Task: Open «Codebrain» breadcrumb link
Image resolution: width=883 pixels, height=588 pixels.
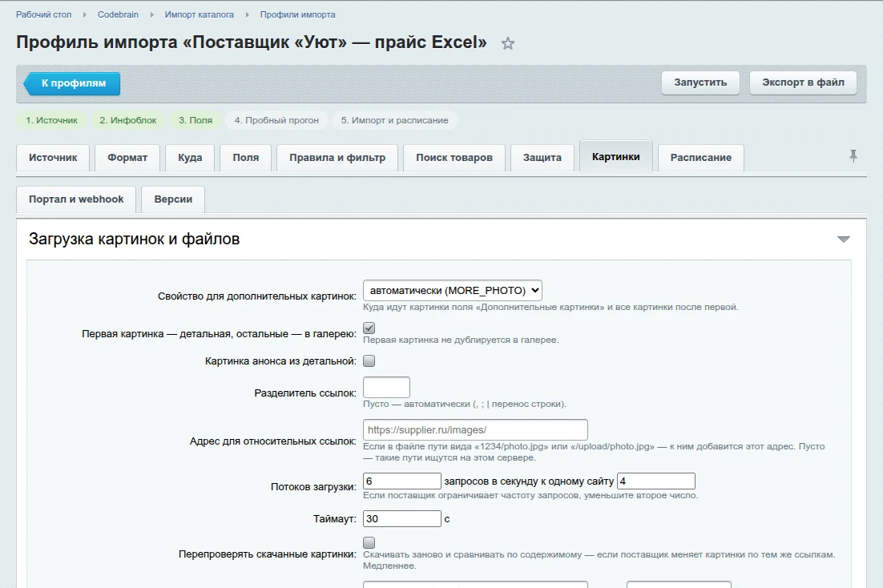Action: (x=118, y=14)
